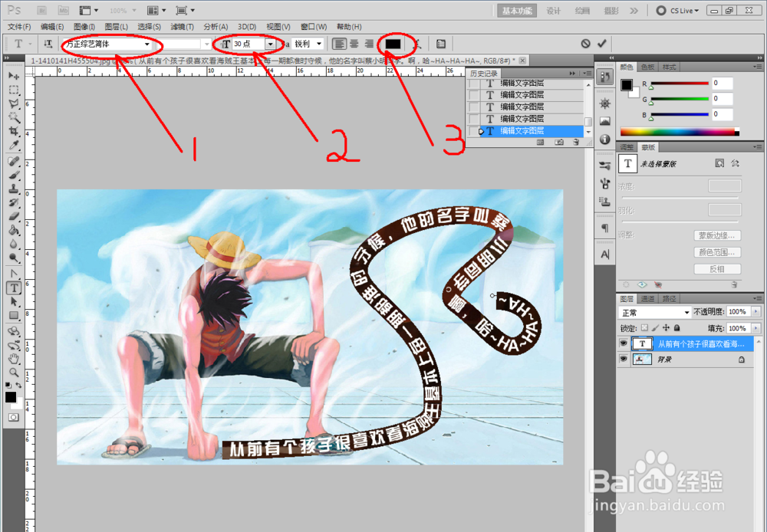767x532 pixels.
Task: Center align the text
Action: (x=354, y=44)
